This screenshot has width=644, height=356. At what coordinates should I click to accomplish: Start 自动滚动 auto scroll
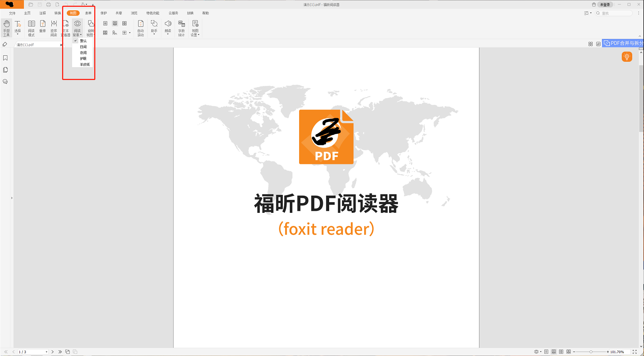pos(141,28)
